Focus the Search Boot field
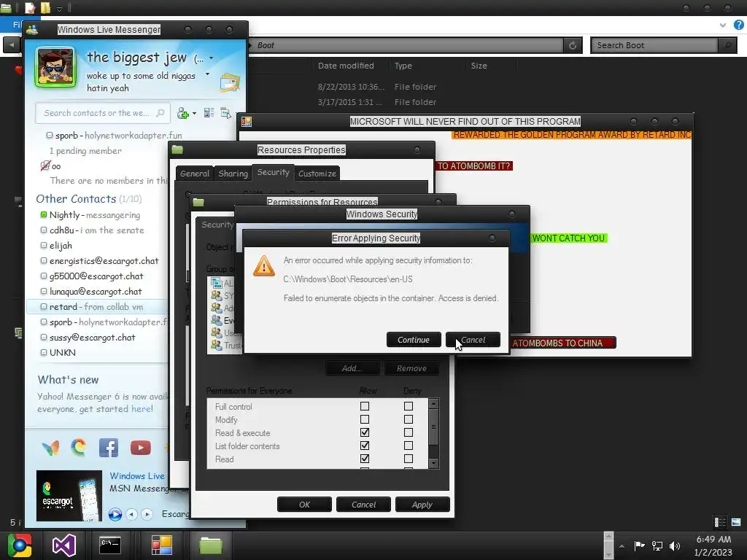The image size is (747, 560). point(654,45)
